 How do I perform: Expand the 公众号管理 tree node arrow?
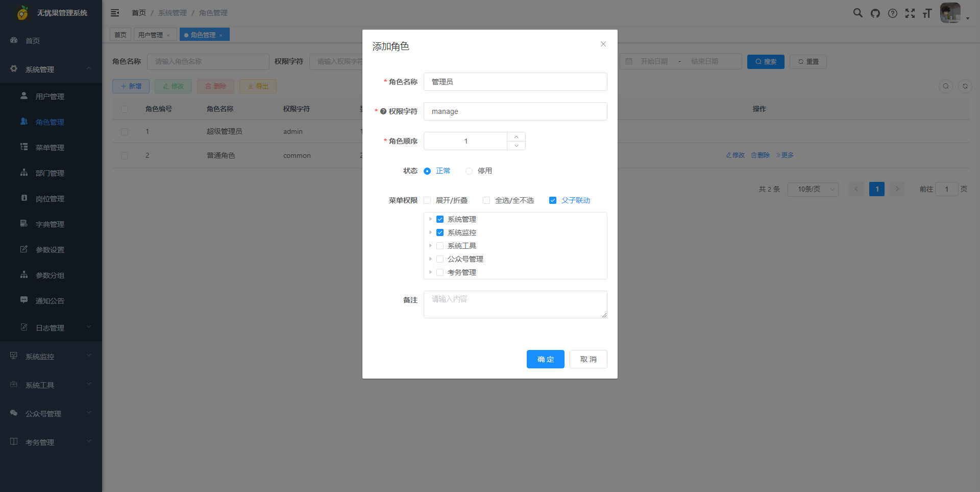[x=430, y=259]
